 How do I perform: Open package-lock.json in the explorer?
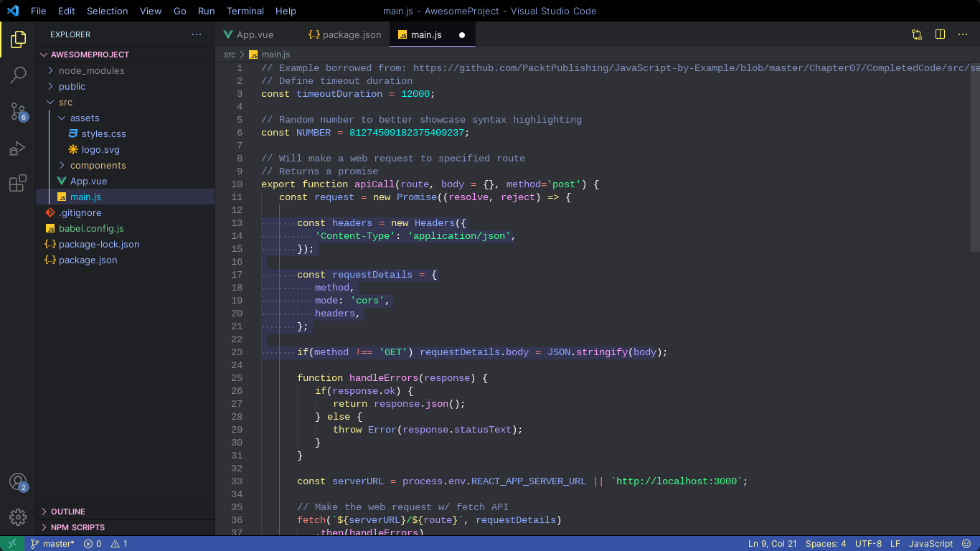coord(126,244)
